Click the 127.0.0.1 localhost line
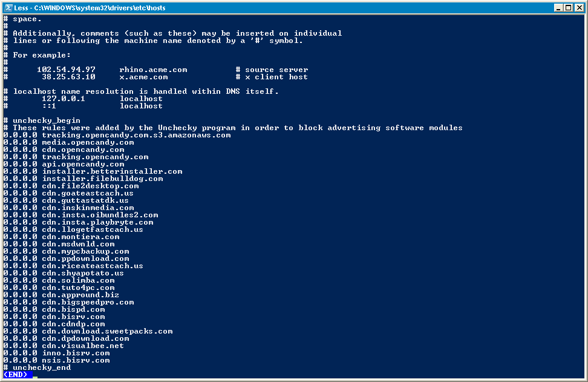588x382 pixels. pyautogui.click(x=83, y=99)
